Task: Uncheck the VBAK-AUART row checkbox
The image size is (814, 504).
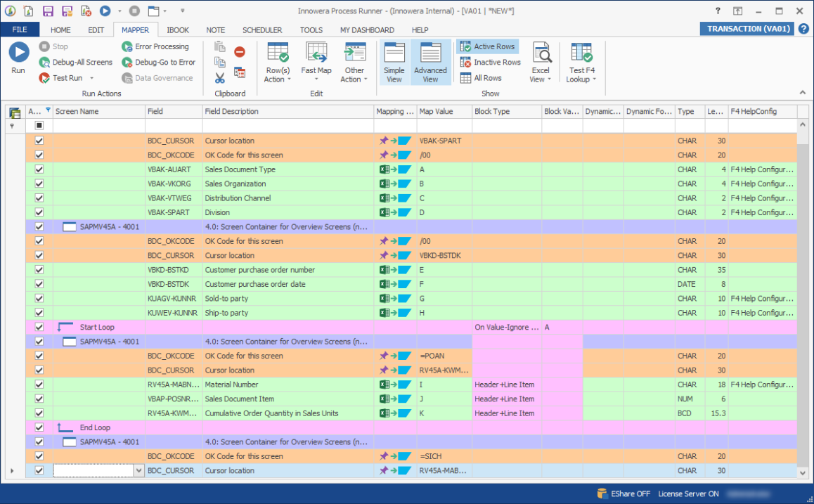Action: tap(39, 169)
